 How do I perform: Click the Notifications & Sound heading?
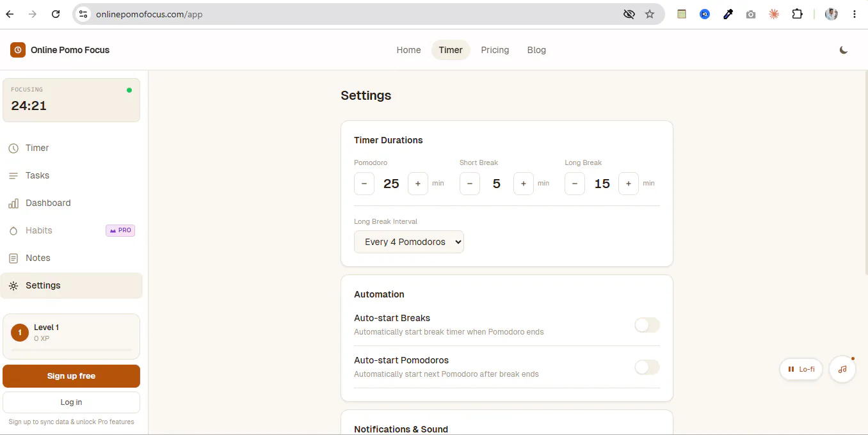(401, 429)
